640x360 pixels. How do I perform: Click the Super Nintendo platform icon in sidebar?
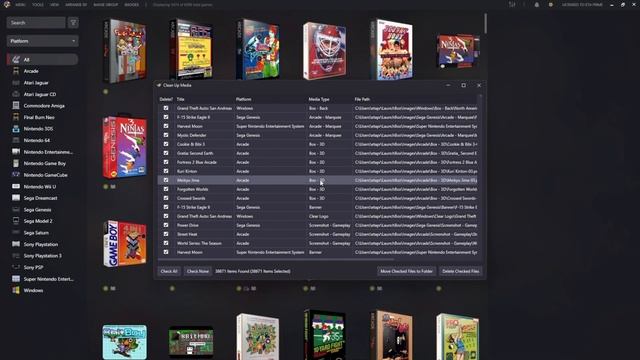(x=16, y=279)
